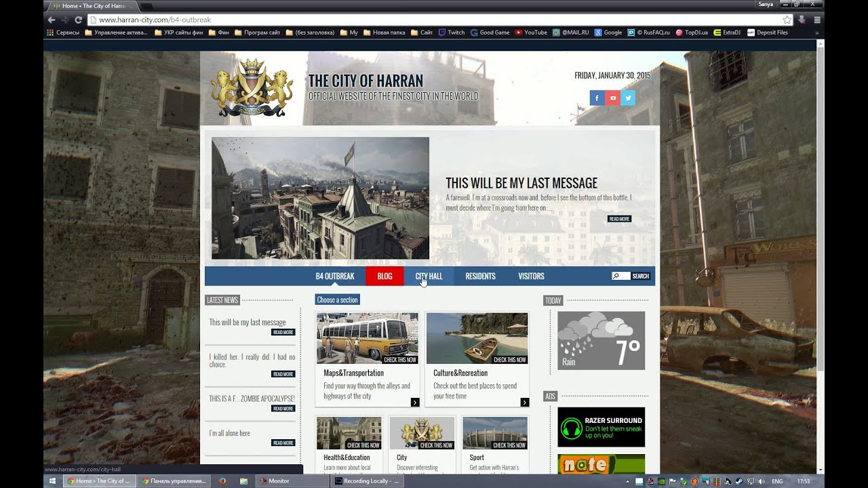This screenshot has width=868, height=488.
Task: Open the featured city image thumbnail
Action: pyautogui.click(x=320, y=198)
